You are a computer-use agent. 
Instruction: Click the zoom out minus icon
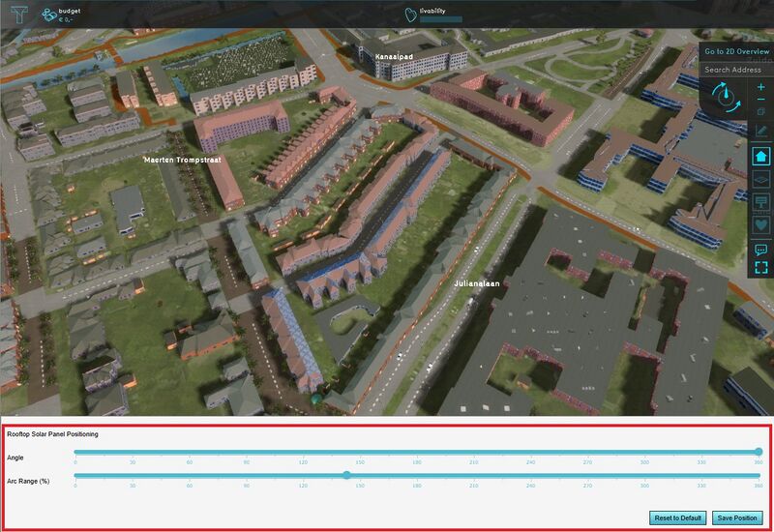pyautogui.click(x=760, y=100)
